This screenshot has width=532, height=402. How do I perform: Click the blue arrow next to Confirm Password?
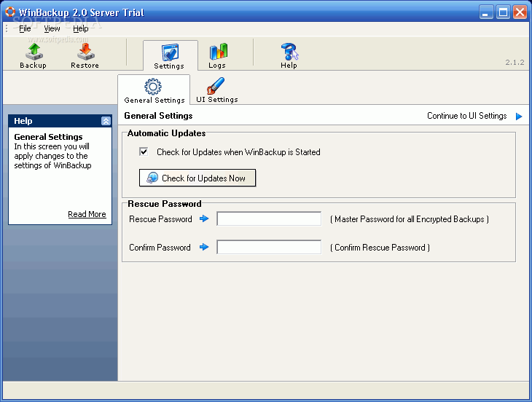(204, 247)
